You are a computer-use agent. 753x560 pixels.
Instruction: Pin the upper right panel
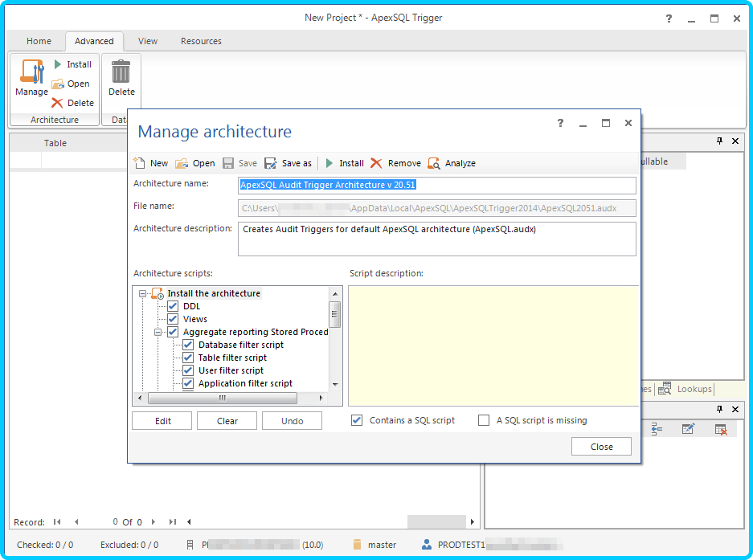pyautogui.click(x=719, y=141)
